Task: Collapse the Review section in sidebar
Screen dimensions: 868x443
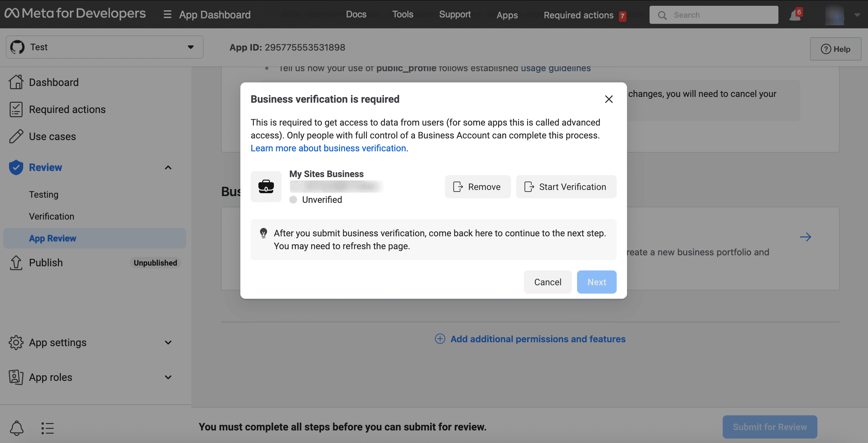Action: (x=168, y=167)
